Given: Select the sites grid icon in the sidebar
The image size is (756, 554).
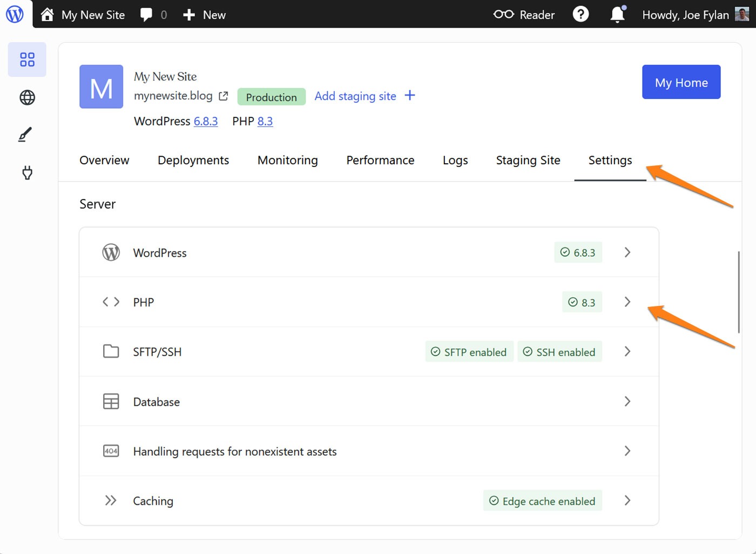Looking at the screenshot, I should pos(27,59).
